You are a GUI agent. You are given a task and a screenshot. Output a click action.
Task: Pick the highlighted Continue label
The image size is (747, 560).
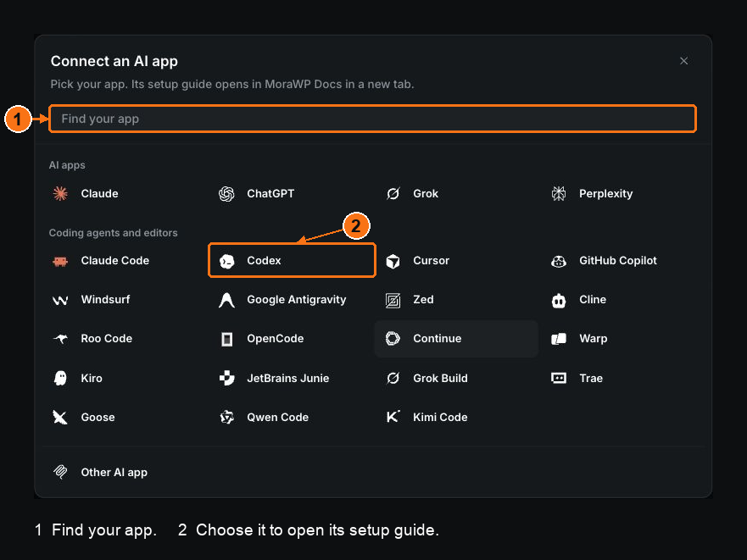point(438,339)
